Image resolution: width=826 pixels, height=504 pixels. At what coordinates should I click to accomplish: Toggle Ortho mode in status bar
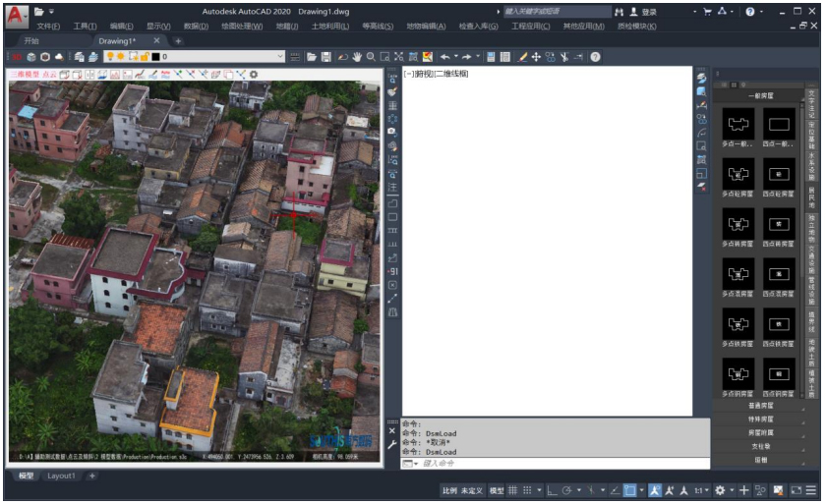click(x=552, y=489)
